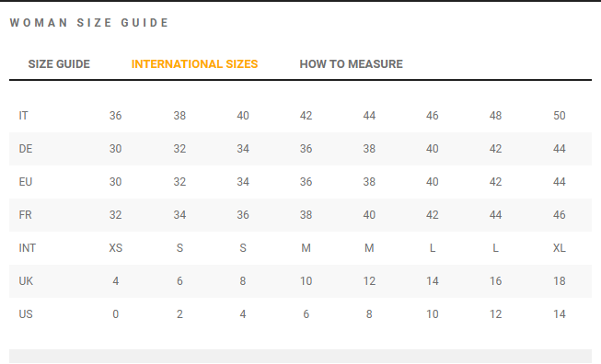Click UK size 14
Screen dimensions: 601x364
point(432,281)
